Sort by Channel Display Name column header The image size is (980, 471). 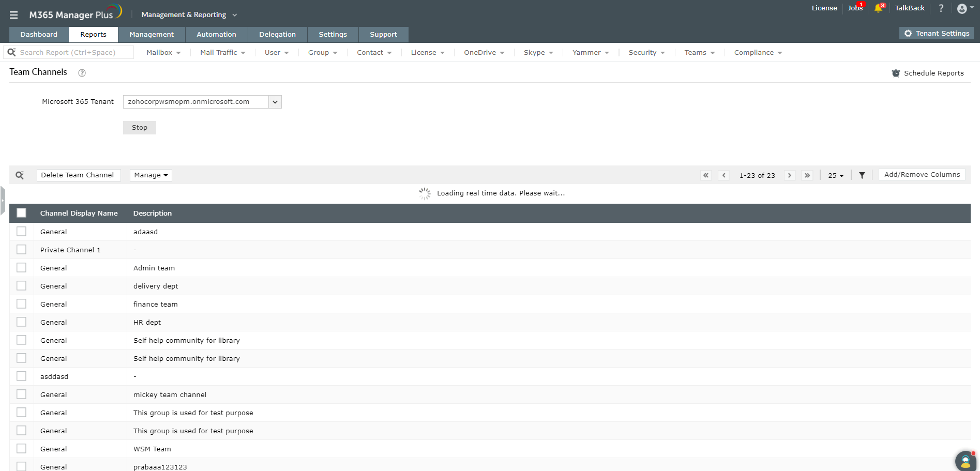click(79, 213)
